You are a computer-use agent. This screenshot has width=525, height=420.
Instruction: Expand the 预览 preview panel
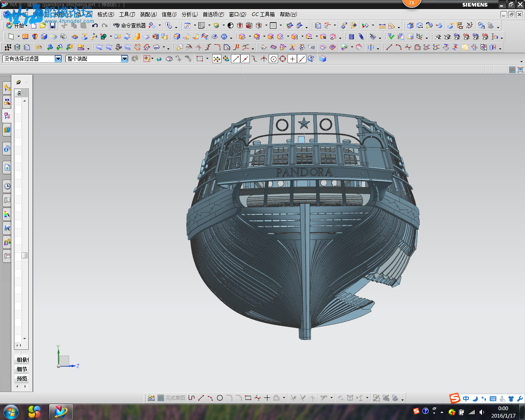22,379
